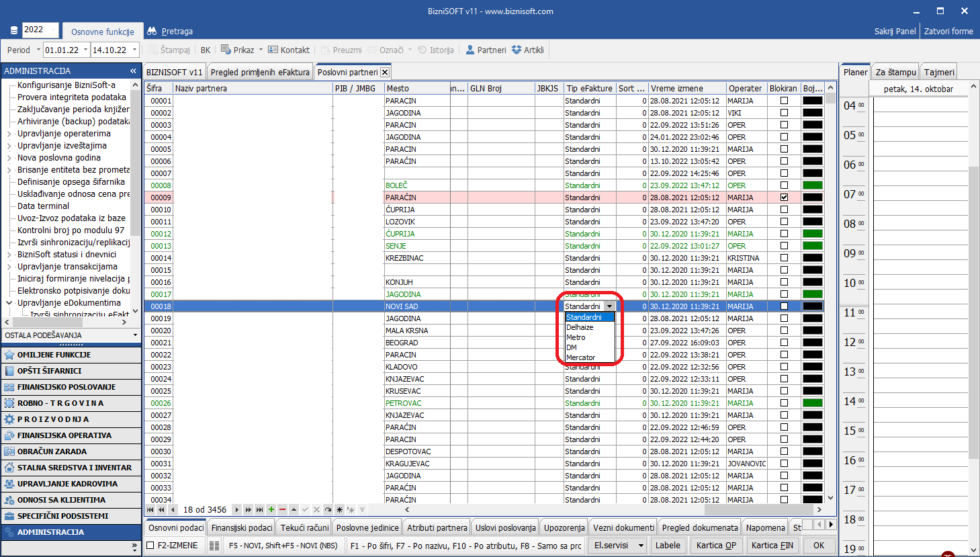Click the Kartica OP button
The height and width of the screenshot is (557, 980).
[x=716, y=546]
